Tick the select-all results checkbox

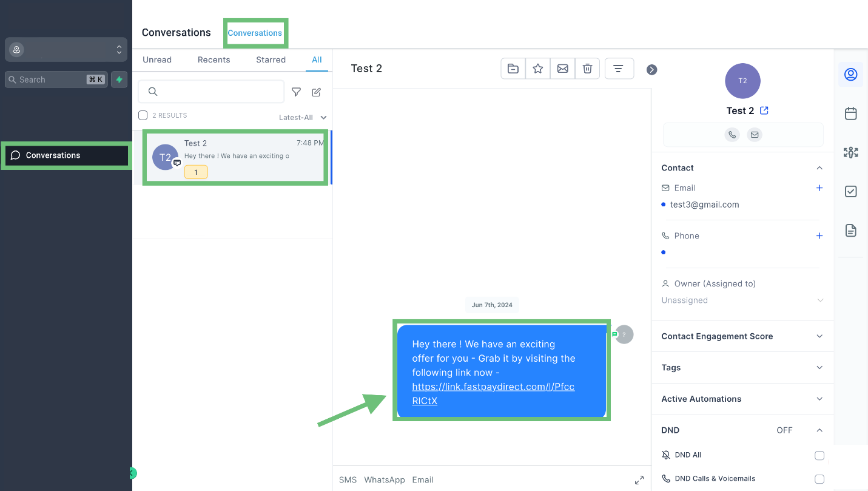[143, 115]
